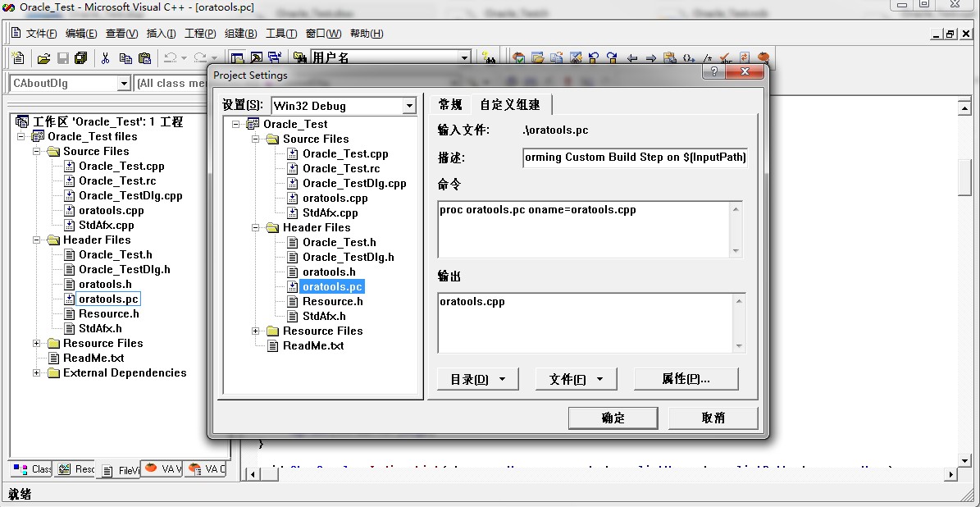Viewport: 980px width, 507px height.
Task: Open the 工程(P) menu
Action: coord(200,34)
